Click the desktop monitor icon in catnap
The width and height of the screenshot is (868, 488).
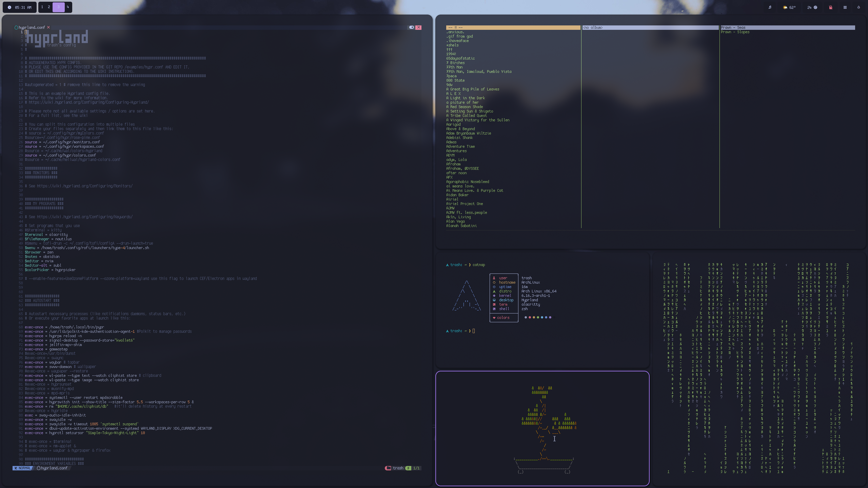[x=494, y=300]
